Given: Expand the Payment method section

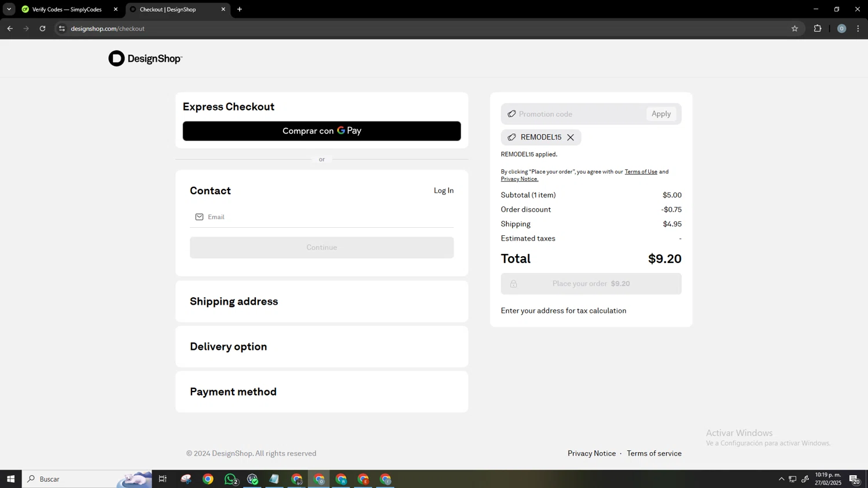Looking at the screenshot, I should (322, 391).
